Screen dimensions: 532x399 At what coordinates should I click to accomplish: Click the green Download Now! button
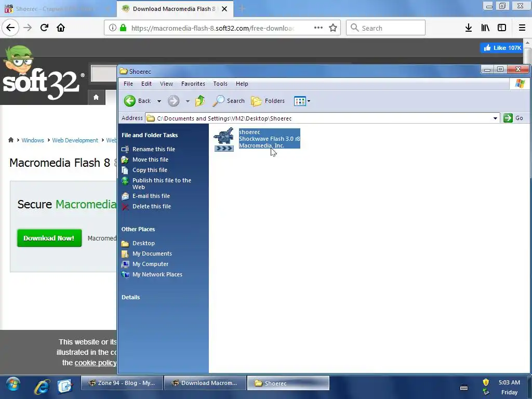pos(49,238)
